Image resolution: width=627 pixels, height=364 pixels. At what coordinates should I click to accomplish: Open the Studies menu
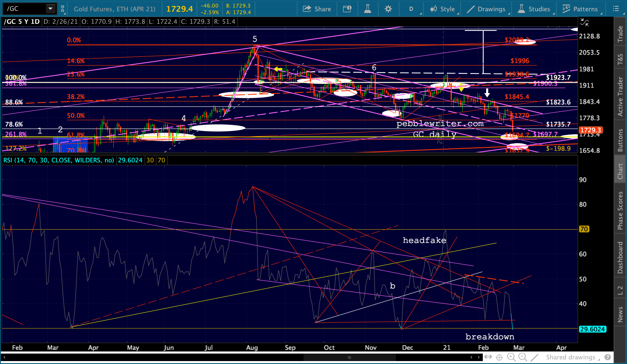click(534, 9)
